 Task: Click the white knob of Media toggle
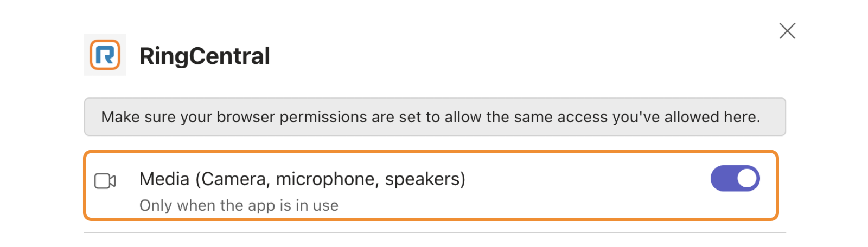747,179
